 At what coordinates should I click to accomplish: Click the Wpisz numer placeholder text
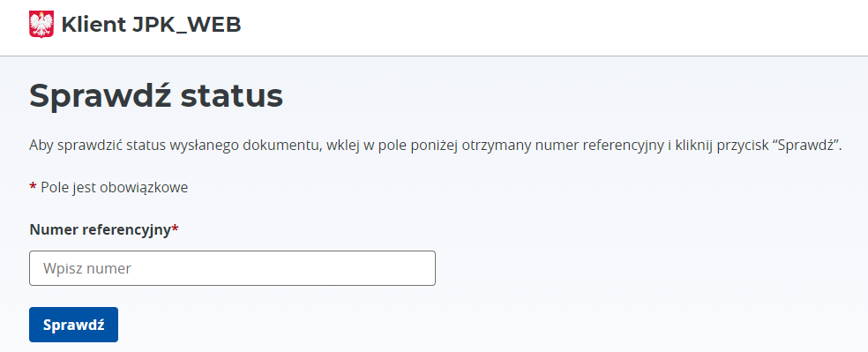click(x=87, y=269)
